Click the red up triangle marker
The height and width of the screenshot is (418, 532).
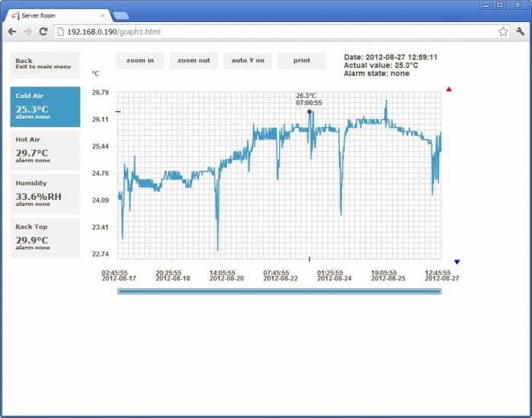[449, 89]
